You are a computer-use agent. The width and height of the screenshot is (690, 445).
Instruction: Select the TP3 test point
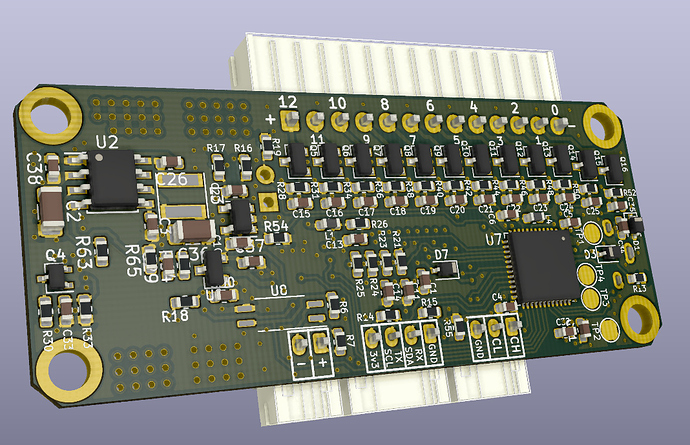click(591, 297)
